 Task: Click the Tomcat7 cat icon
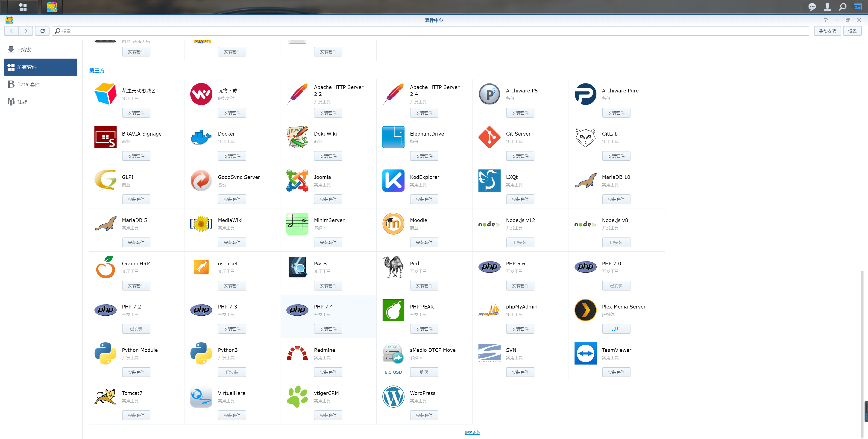[x=106, y=397]
